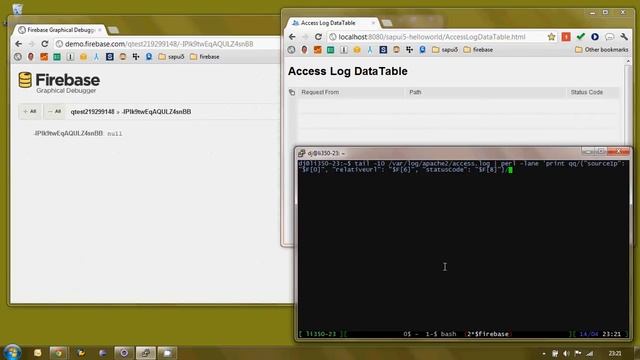Select Access Log DataTable tab
The height and width of the screenshot is (360, 640).
(x=328, y=23)
